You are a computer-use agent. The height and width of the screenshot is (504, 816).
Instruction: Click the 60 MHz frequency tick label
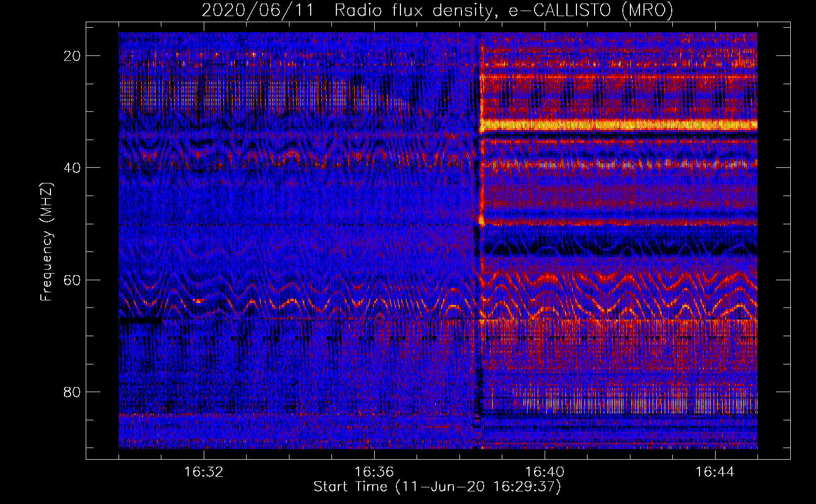click(72, 280)
